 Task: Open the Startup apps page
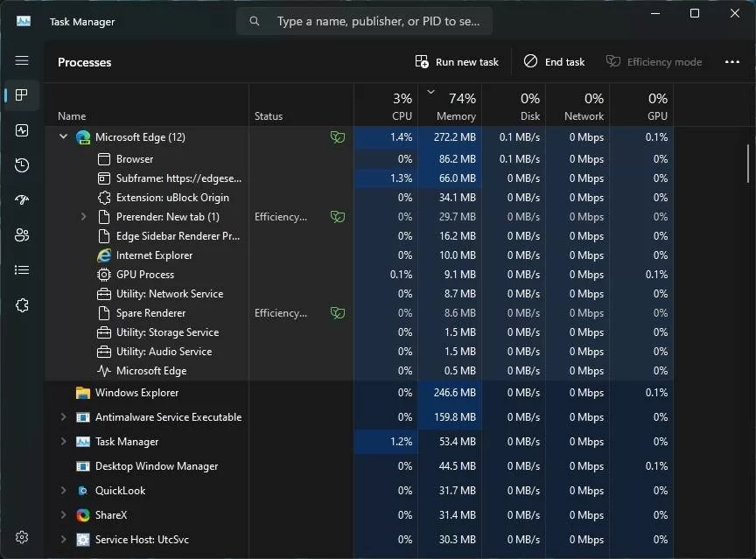[x=22, y=200]
